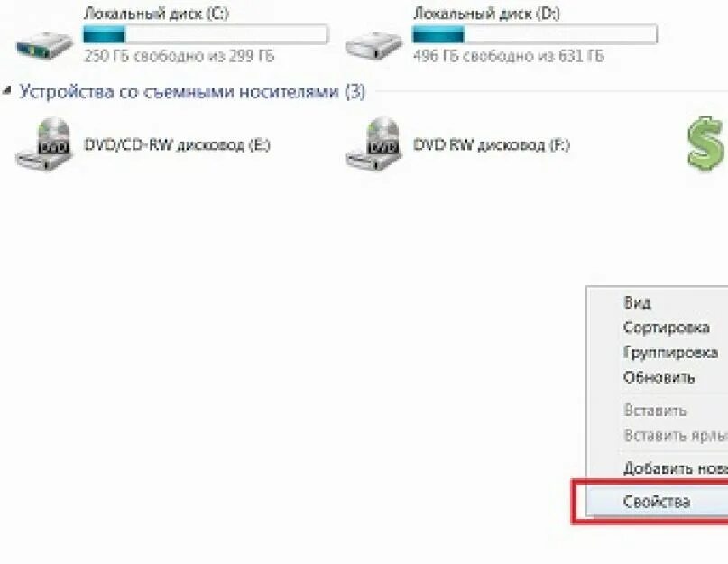
Task: Select the DVD RW drive (F:) icon
Action: (373, 144)
